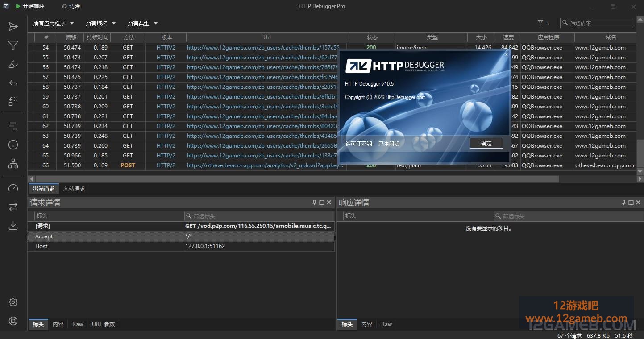This screenshot has height=339, width=644.
Task: Close the 请求详情 panel
Action: [329, 203]
